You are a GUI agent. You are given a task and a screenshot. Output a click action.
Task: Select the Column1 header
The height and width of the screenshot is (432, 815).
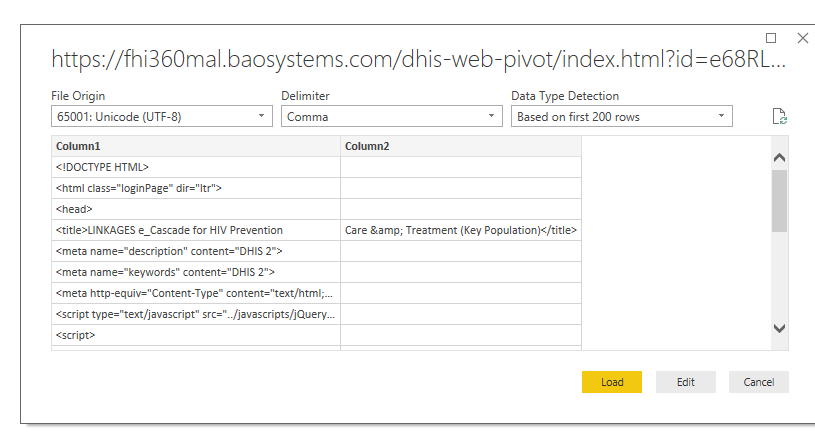point(196,147)
